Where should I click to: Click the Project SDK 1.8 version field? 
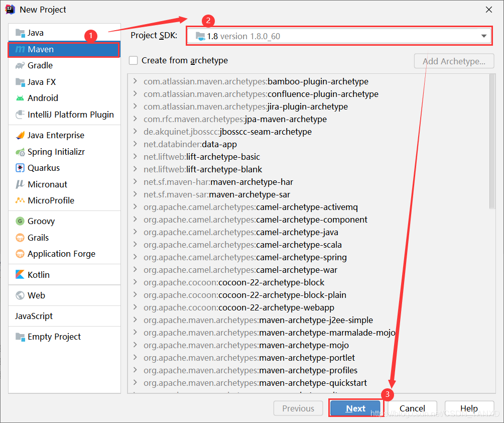[339, 36]
